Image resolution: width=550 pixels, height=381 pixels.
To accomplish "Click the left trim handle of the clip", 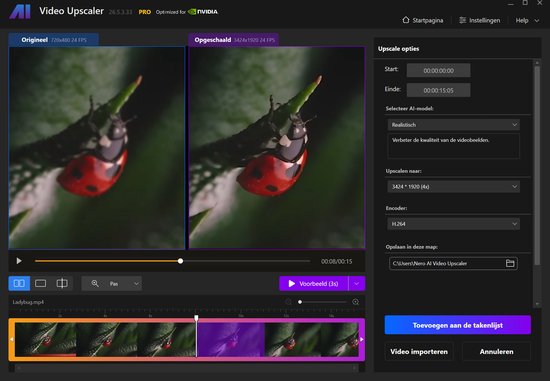I will [12, 339].
